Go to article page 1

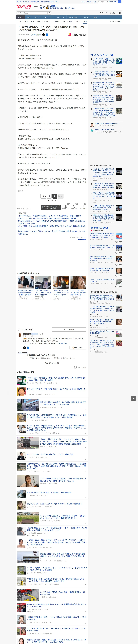[49, 196]
